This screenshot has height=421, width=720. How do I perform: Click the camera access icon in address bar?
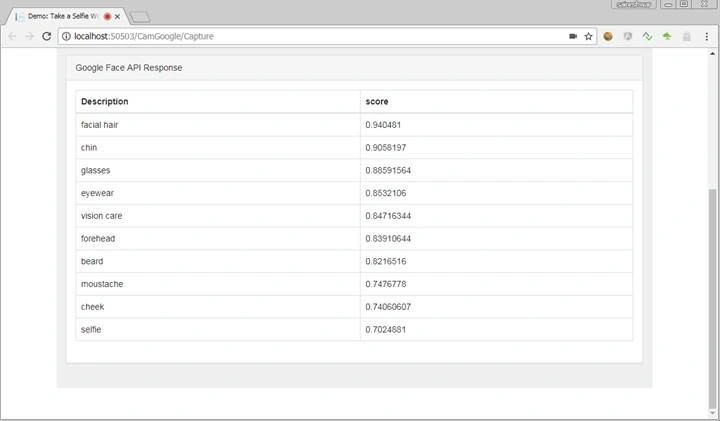click(573, 36)
